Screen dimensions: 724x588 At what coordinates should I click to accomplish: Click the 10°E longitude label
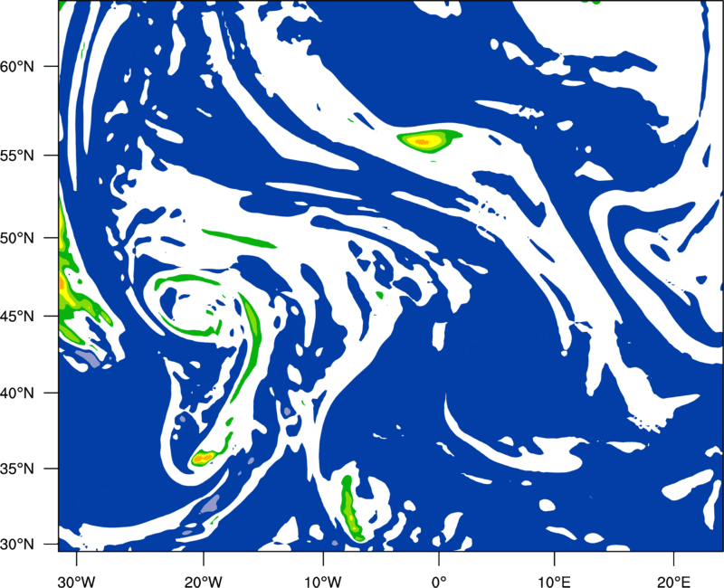554,582
